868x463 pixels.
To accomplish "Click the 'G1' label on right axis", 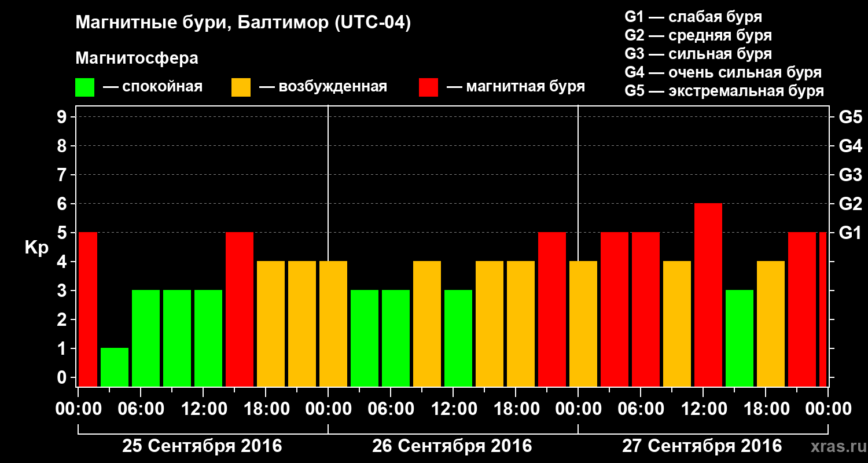I will pyautogui.click(x=851, y=233).
